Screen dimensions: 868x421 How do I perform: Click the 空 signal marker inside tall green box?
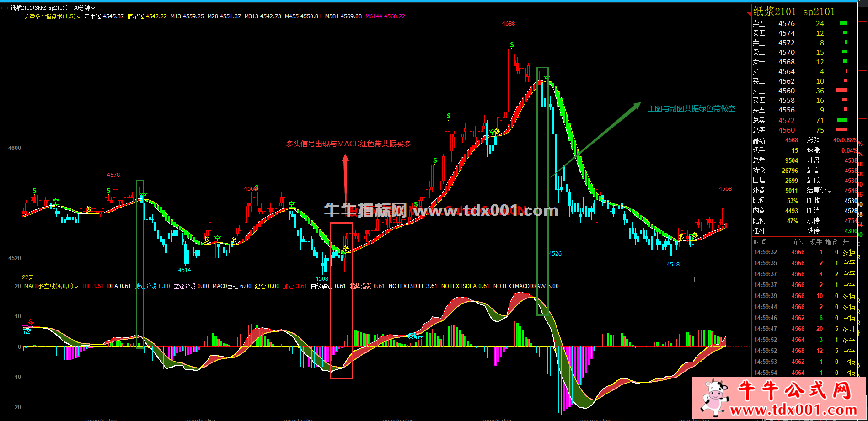coord(547,78)
